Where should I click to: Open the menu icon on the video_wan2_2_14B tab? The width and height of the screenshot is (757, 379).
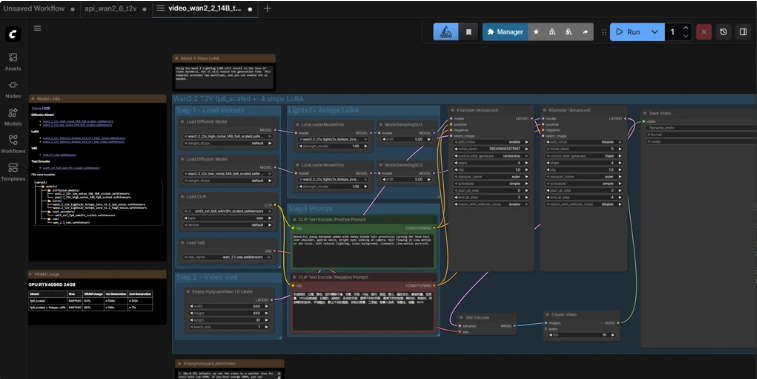click(x=160, y=8)
